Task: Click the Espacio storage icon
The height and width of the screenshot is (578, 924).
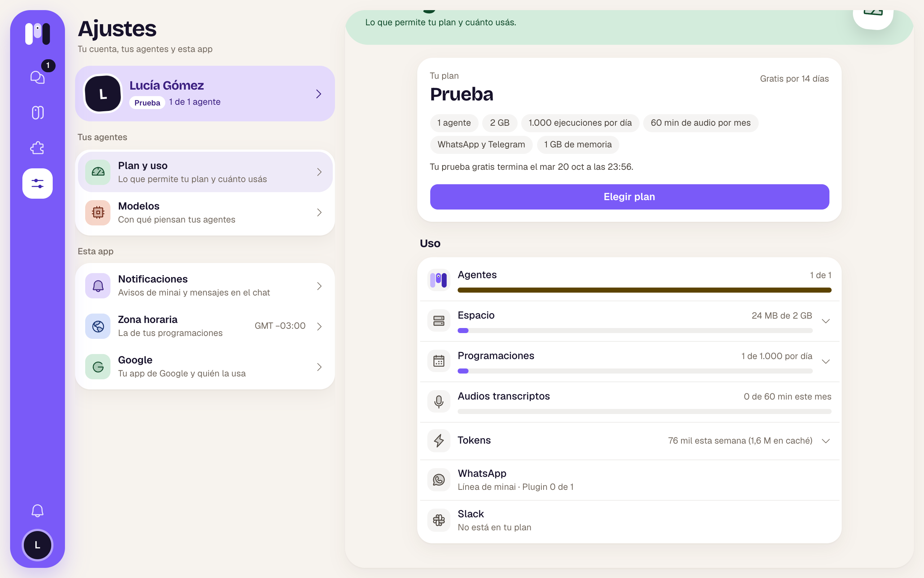Action: pos(439,321)
